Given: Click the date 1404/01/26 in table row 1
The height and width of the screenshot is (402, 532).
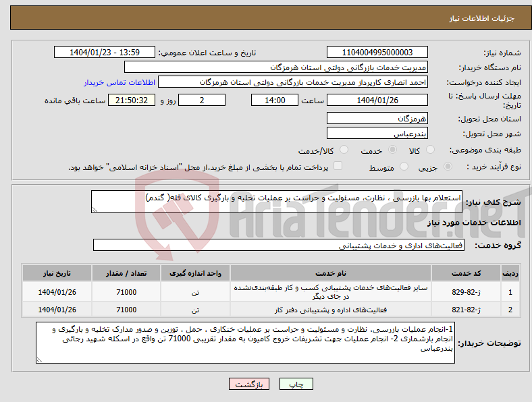Looking at the screenshot, I should tap(57, 292).
